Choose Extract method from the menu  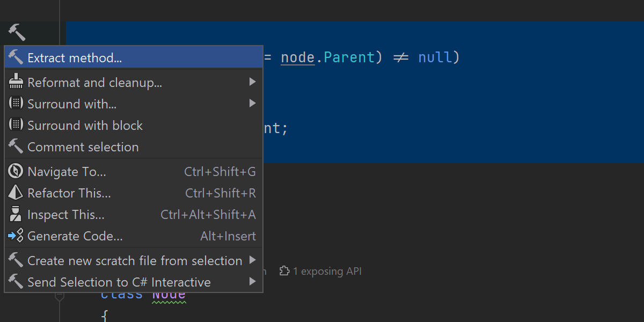tap(75, 58)
